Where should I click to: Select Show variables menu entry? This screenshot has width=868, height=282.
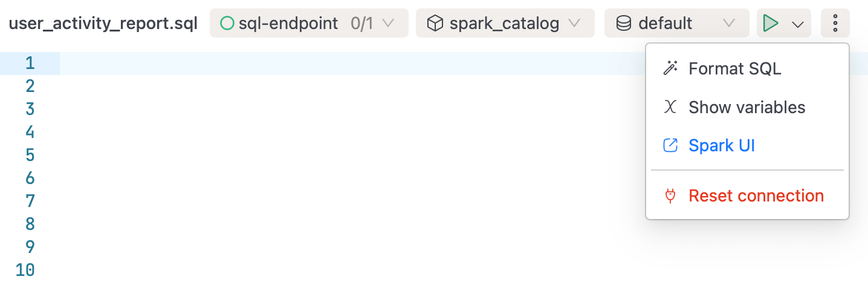click(748, 107)
